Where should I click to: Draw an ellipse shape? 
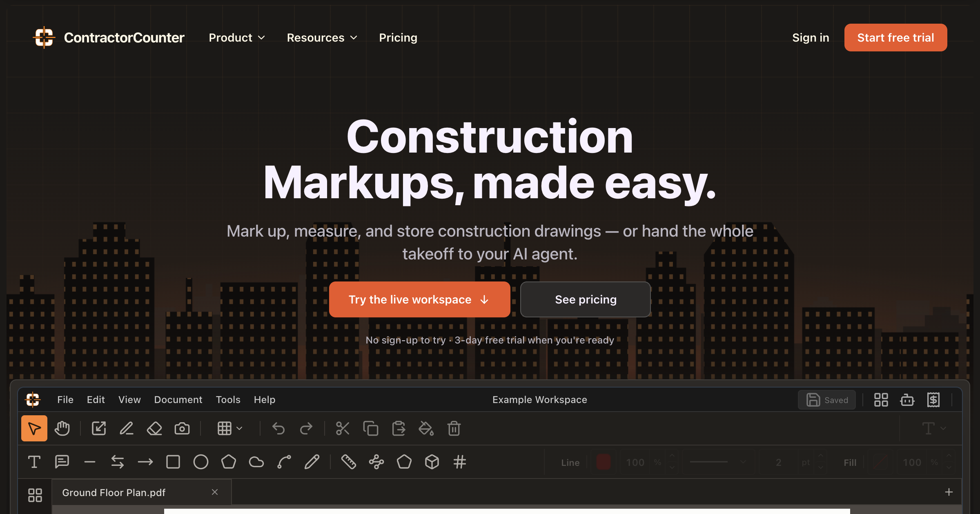(201, 462)
